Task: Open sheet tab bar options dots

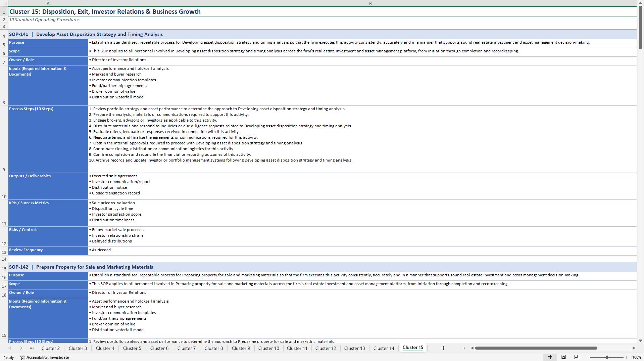Action: (x=464, y=348)
